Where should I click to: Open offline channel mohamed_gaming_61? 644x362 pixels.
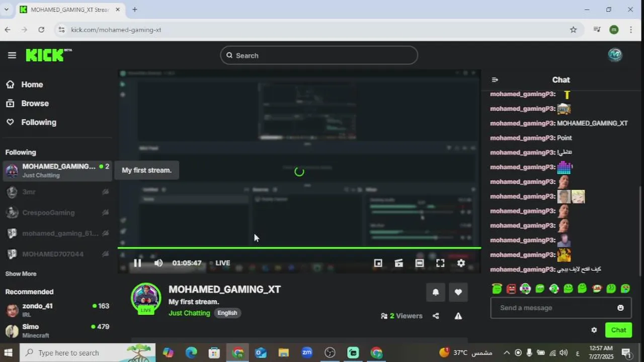57,233
